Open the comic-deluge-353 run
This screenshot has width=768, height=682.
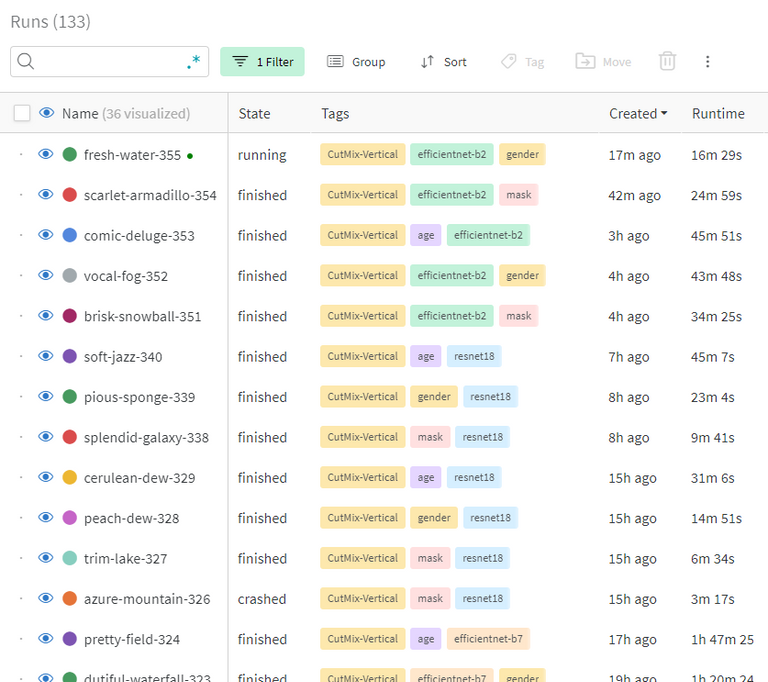139,236
